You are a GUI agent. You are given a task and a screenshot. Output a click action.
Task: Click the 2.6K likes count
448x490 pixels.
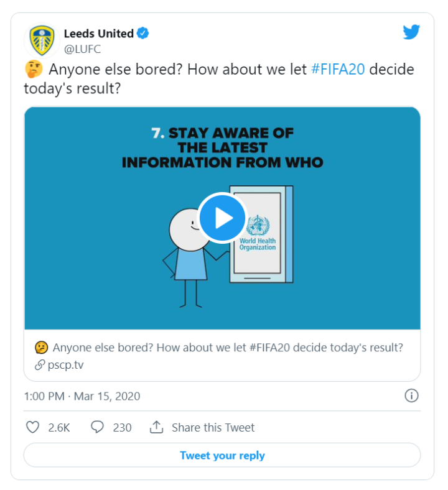coord(58,427)
